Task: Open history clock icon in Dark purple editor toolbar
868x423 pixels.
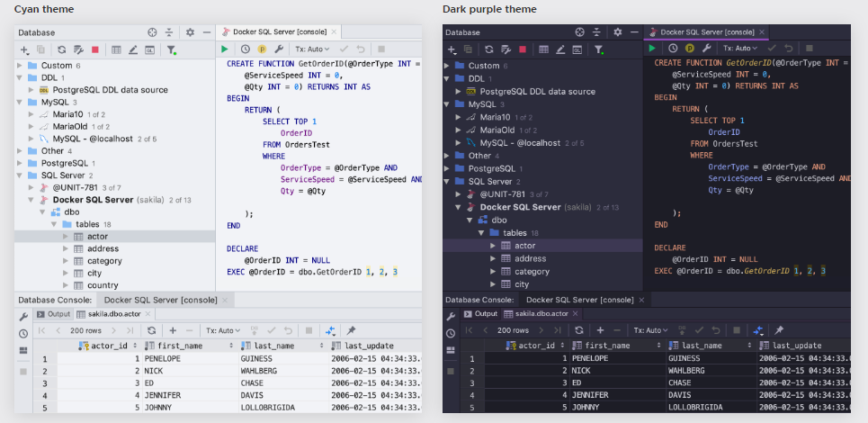Action: pos(672,49)
